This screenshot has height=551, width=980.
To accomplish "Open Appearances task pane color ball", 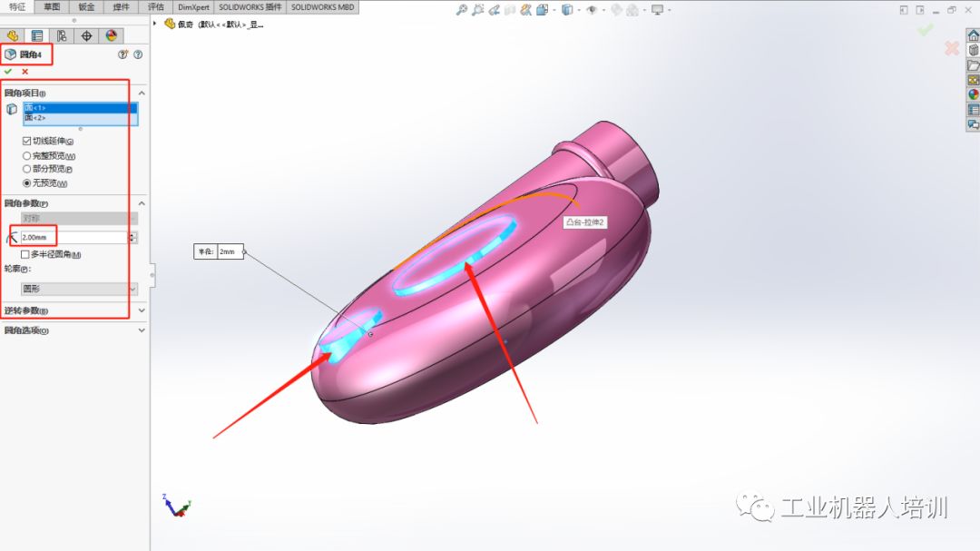I will (x=973, y=94).
